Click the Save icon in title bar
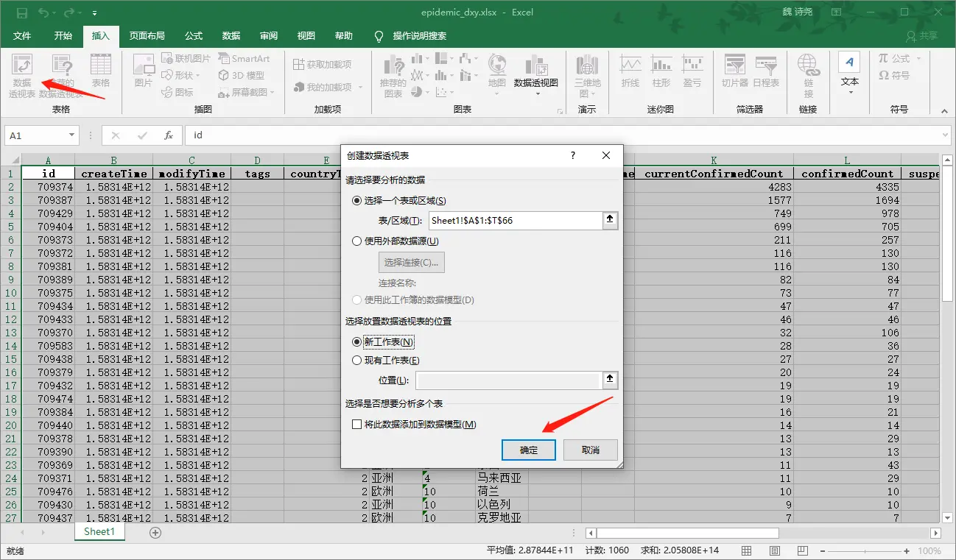 pos(21,13)
